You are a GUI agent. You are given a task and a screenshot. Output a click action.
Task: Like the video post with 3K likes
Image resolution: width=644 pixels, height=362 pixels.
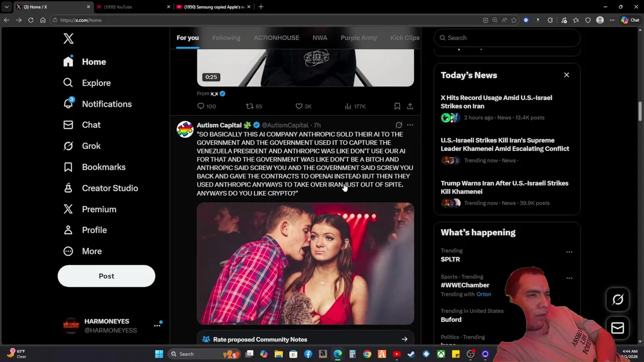coord(303,106)
